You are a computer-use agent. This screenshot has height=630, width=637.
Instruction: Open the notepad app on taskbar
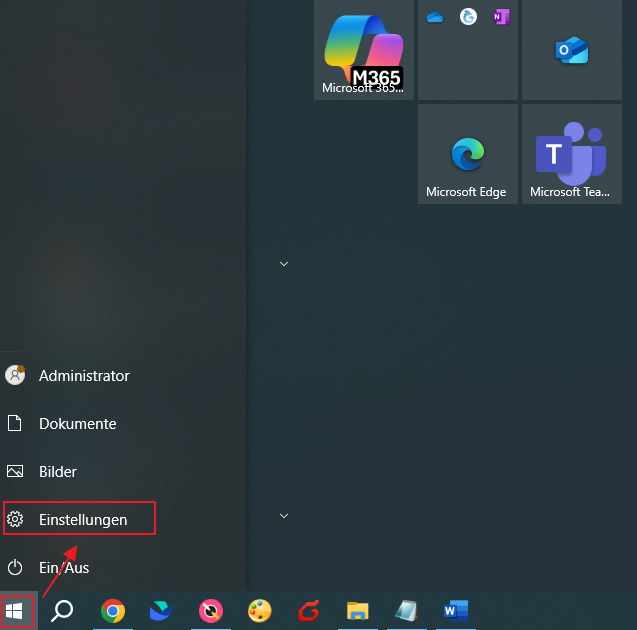point(406,611)
